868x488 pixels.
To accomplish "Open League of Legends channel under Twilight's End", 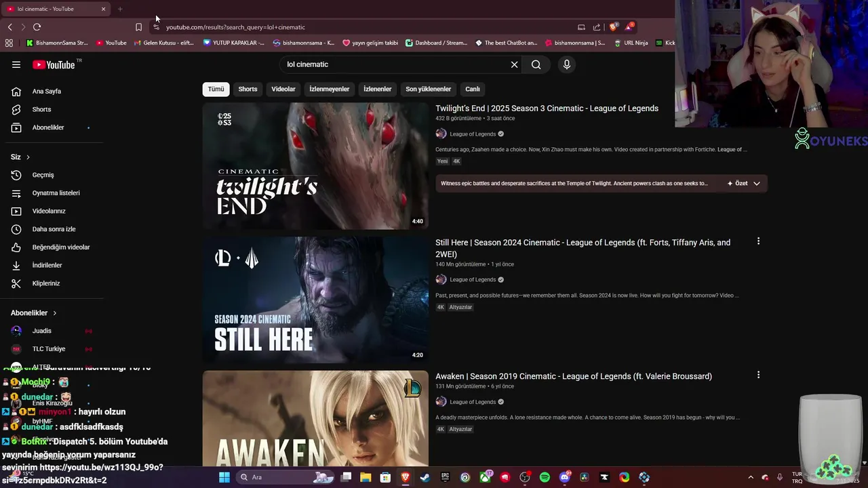I will (473, 134).
